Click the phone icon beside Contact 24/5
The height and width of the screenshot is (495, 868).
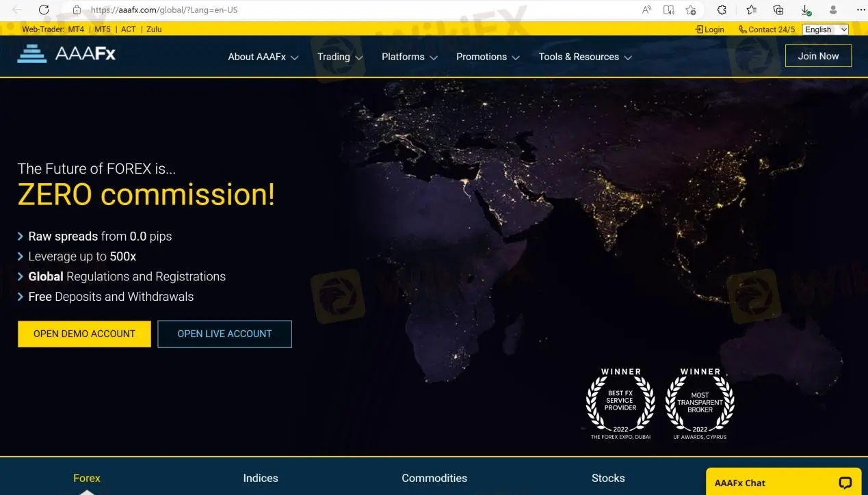[741, 29]
